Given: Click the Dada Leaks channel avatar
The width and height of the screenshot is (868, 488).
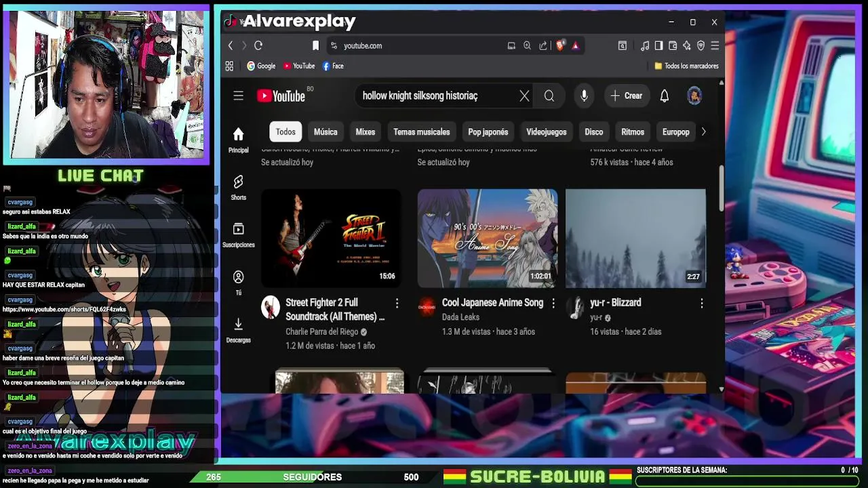Looking at the screenshot, I should pos(427,307).
